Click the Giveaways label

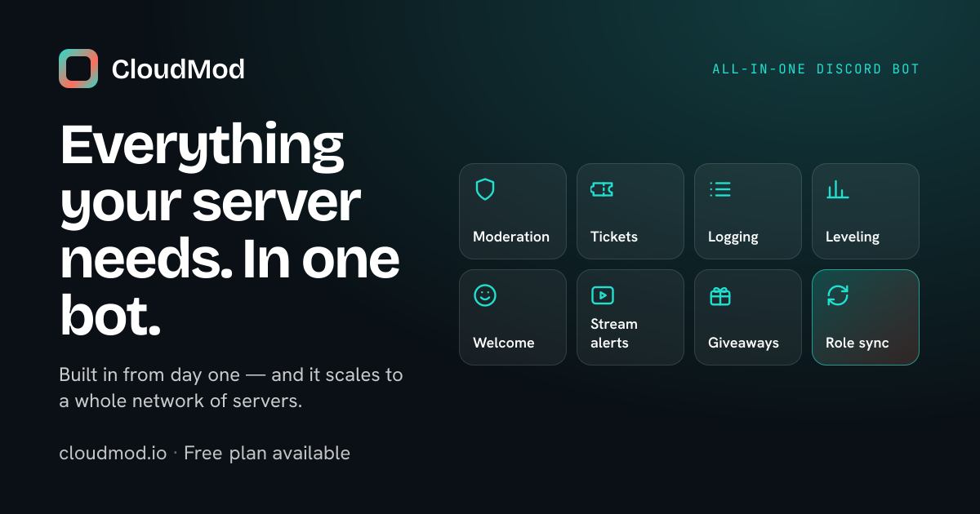(x=743, y=343)
